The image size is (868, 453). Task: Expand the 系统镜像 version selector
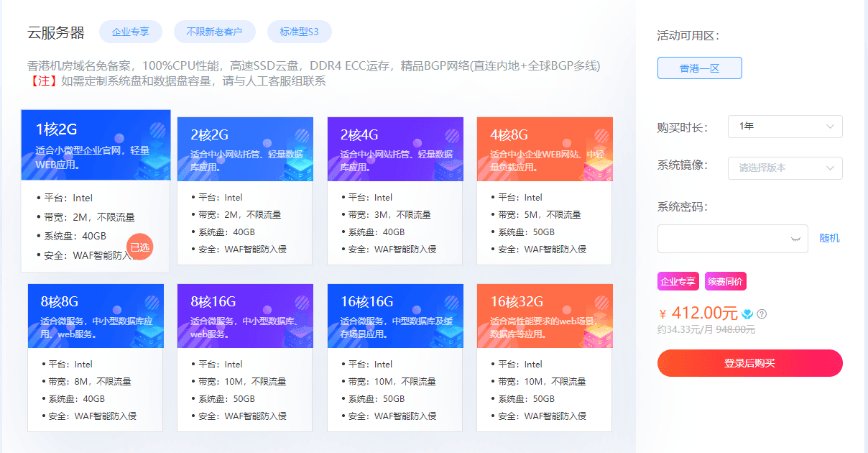(x=785, y=168)
